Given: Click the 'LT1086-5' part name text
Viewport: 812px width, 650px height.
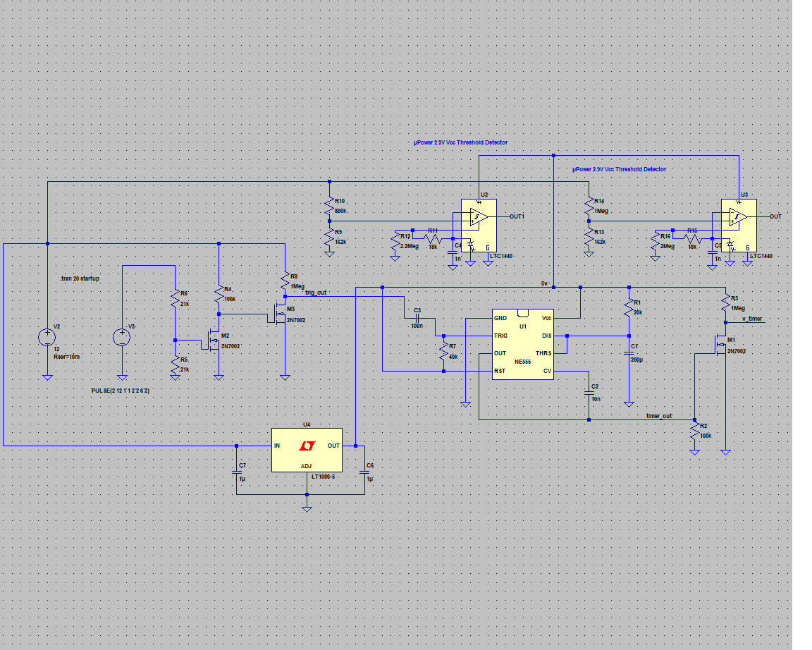Looking at the screenshot, I should tap(323, 477).
